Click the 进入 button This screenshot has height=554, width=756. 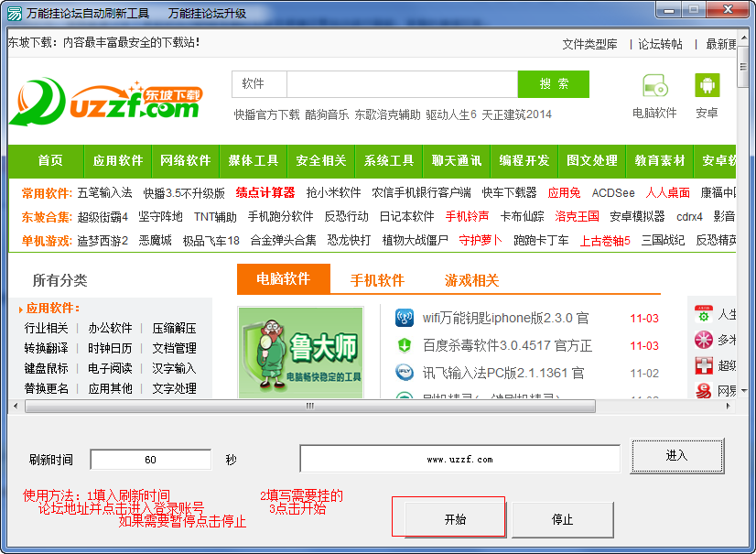[x=677, y=456]
